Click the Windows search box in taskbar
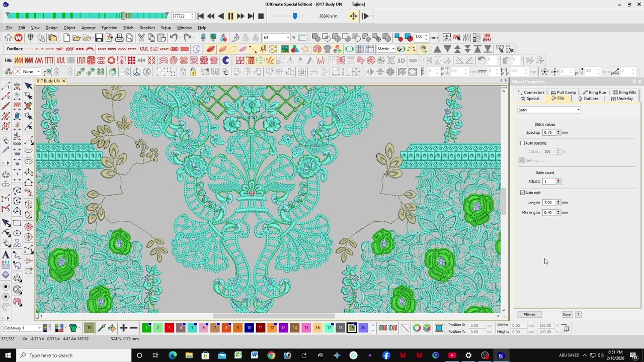The image size is (644, 362). pos(73,355)
